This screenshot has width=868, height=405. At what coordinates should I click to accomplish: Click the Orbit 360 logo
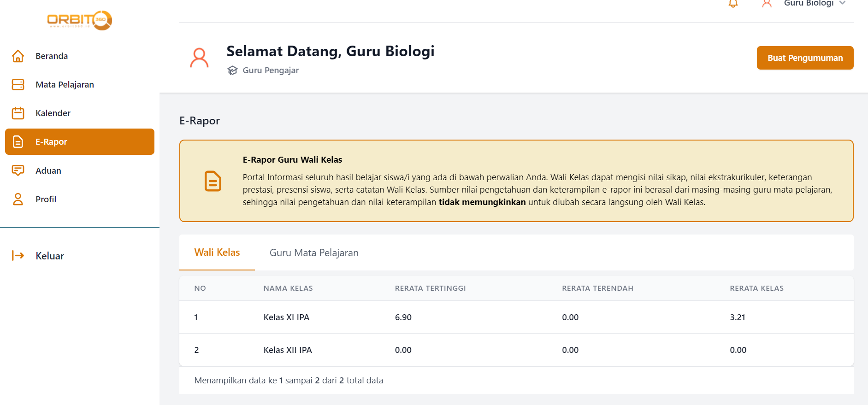click(x=79, y=20)
